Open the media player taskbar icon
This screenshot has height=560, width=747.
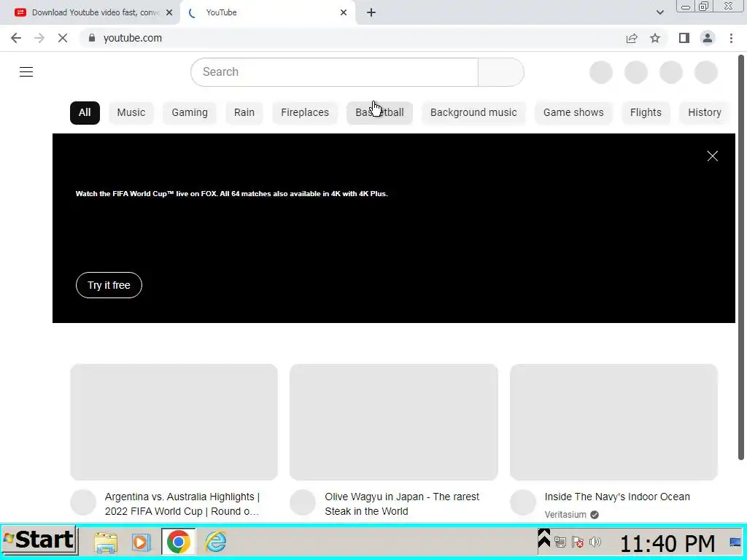tap(141, 542)
